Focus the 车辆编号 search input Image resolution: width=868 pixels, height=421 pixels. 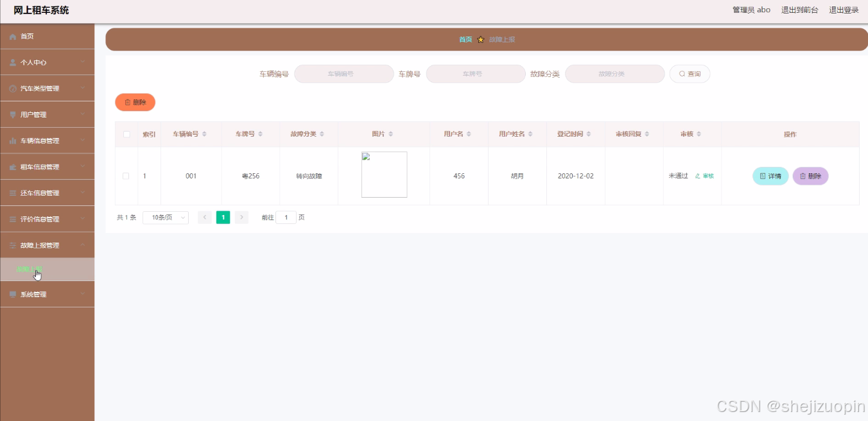[344, 74]
